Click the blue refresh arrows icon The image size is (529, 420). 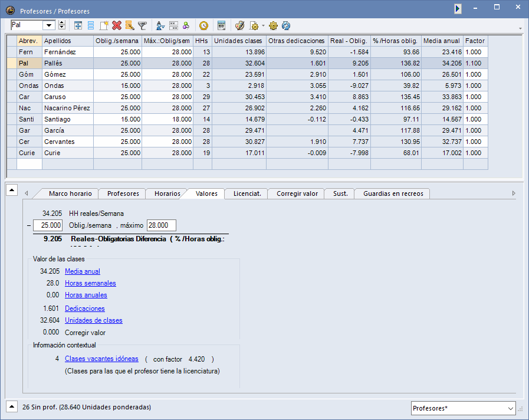(286, 25)
